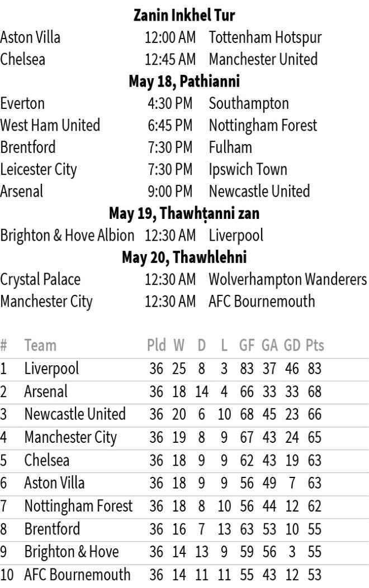Viewport: 369px width, 588px height.
Task: Select the Team column header
Action: [x=41, y=346]
